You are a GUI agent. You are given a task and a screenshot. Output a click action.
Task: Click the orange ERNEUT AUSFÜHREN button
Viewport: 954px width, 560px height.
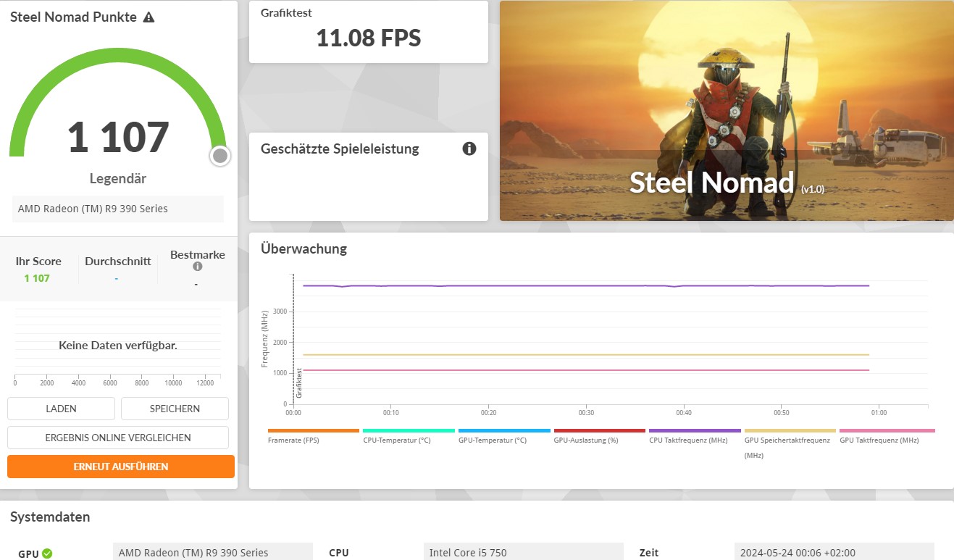(x=121, y=467)
